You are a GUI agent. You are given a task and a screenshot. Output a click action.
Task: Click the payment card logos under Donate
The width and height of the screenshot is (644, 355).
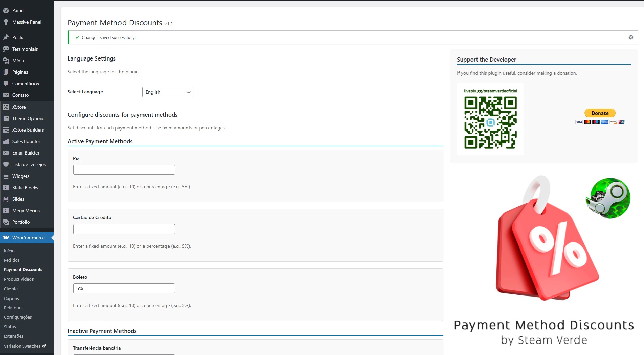click(x=600, y=122)
